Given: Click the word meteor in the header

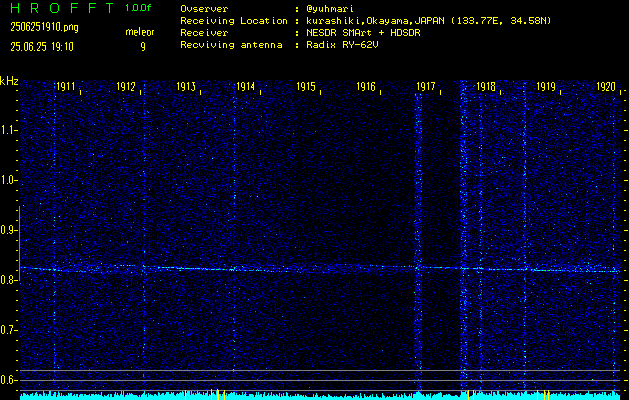Looking at the screenshot, I should [140, 32].
